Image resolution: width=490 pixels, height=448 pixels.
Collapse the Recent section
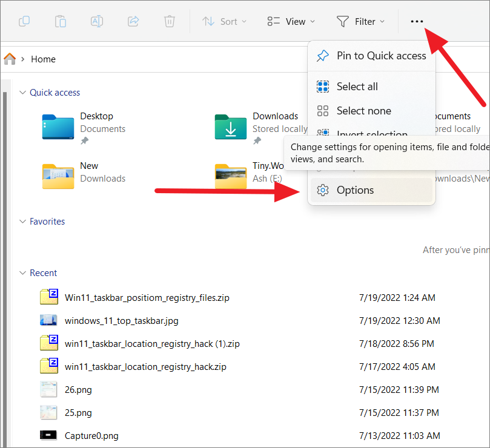coord(22,272)
